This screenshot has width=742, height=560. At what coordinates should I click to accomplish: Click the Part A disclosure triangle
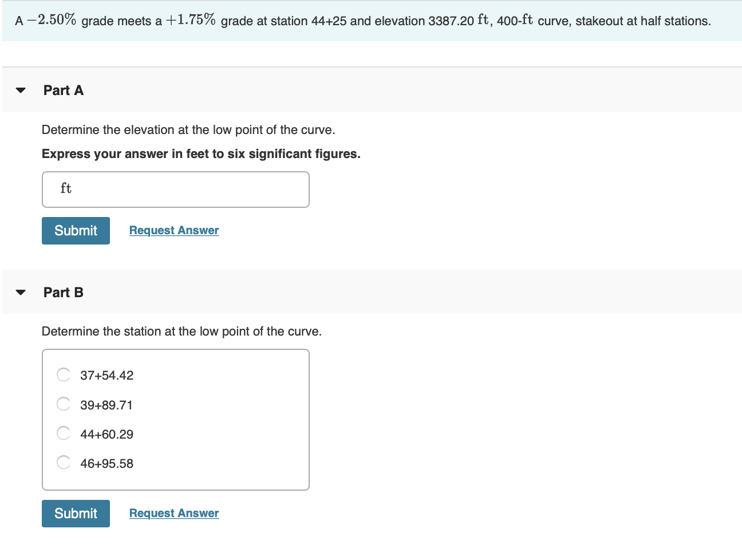pyautogui.click(x=19, y=90)
